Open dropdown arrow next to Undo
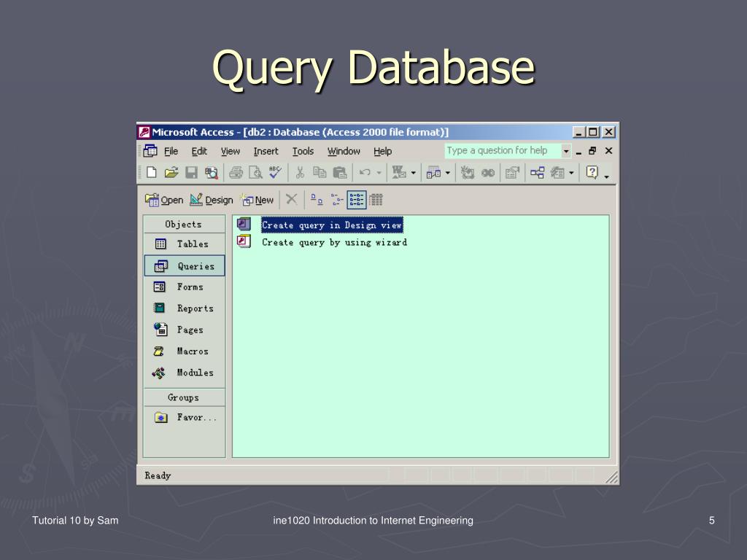747x560 pixels. 379,173
